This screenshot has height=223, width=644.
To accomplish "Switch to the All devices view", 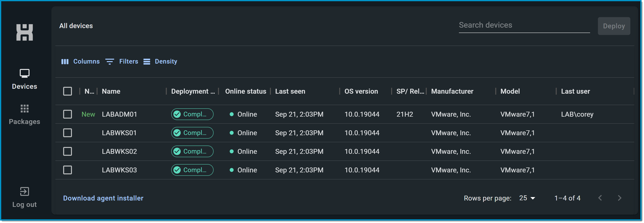I will pos(76,26).
